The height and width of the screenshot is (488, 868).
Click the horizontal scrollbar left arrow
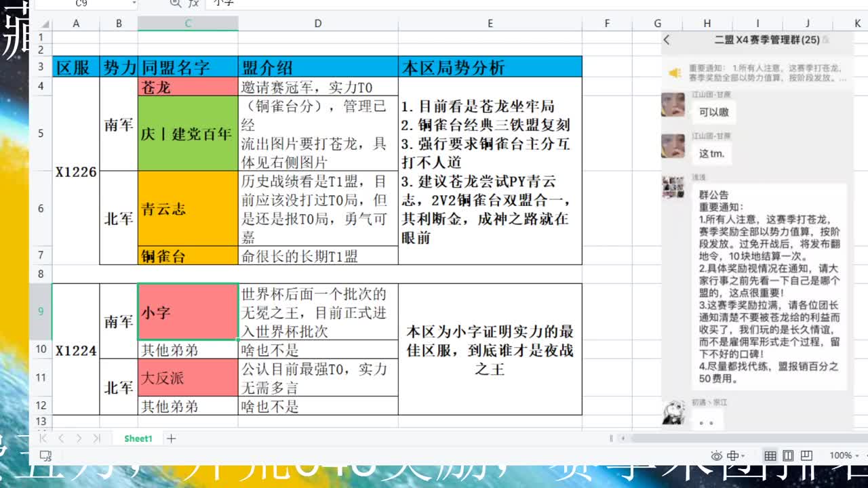tap(623, 439)
